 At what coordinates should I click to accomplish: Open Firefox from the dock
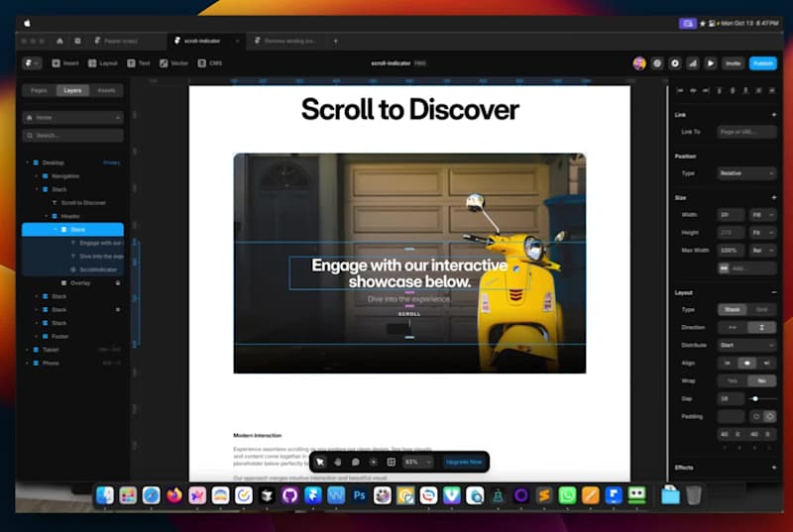pos(174,495)
